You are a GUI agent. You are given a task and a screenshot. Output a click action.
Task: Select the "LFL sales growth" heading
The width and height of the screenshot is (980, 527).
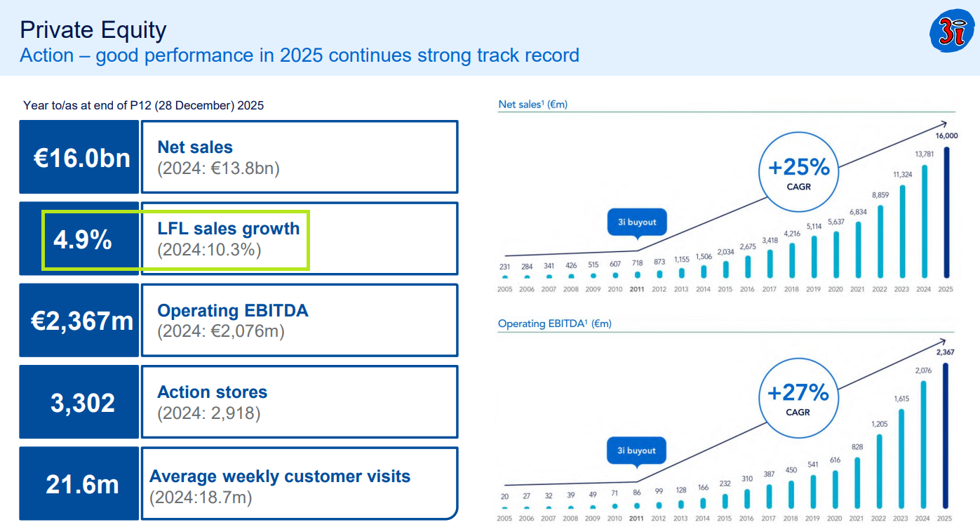tap(229, 229)
